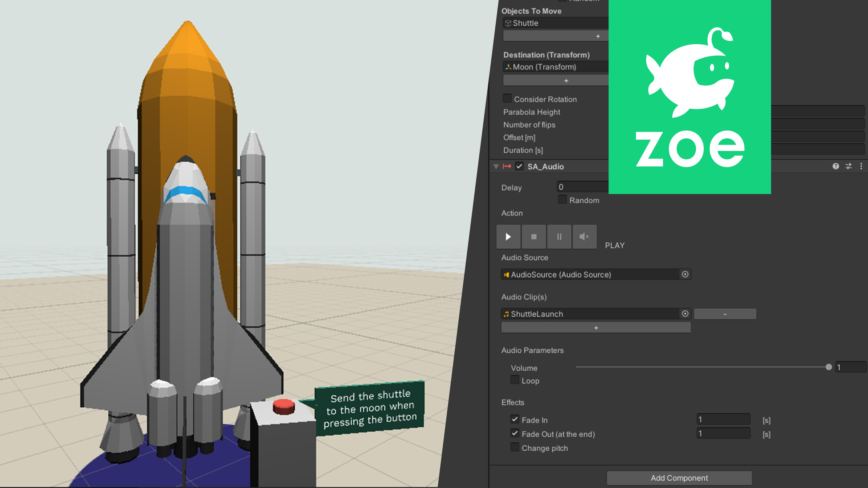868x488 pixels.
Task: Select the Stop audio action button
Action: coord(534,237)
